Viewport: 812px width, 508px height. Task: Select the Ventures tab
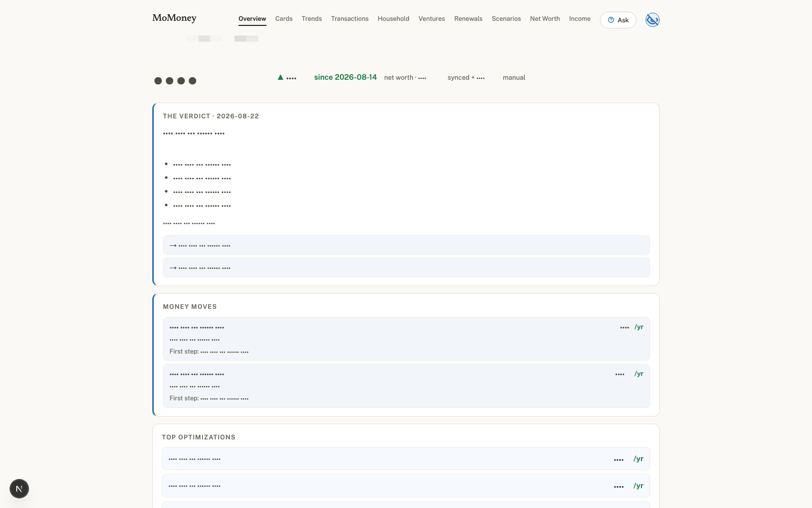tap(431, 19)
